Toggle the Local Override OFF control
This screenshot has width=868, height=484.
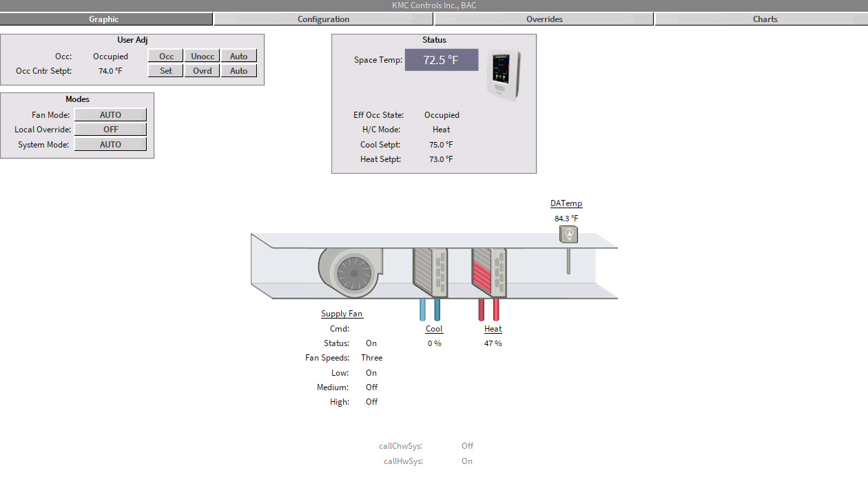pos(110,130)
